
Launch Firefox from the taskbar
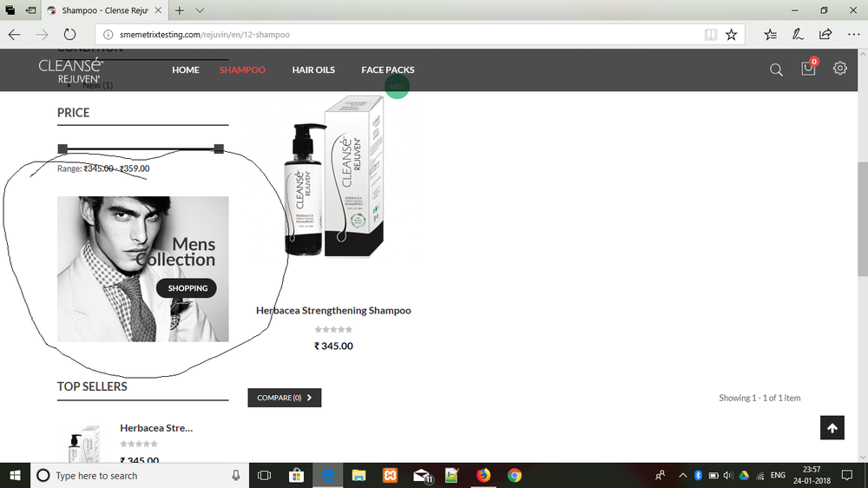tap(483, 475)
